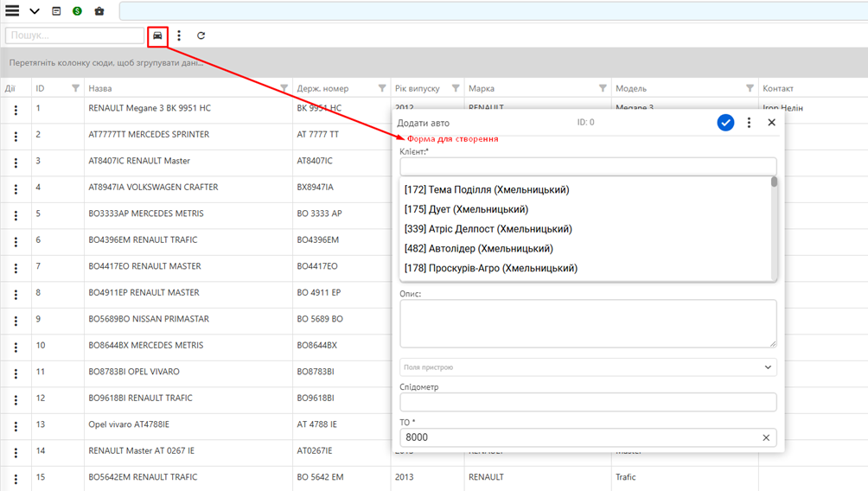Sort by the Контакт column header

pyautogui.click(x=778, y=88)
